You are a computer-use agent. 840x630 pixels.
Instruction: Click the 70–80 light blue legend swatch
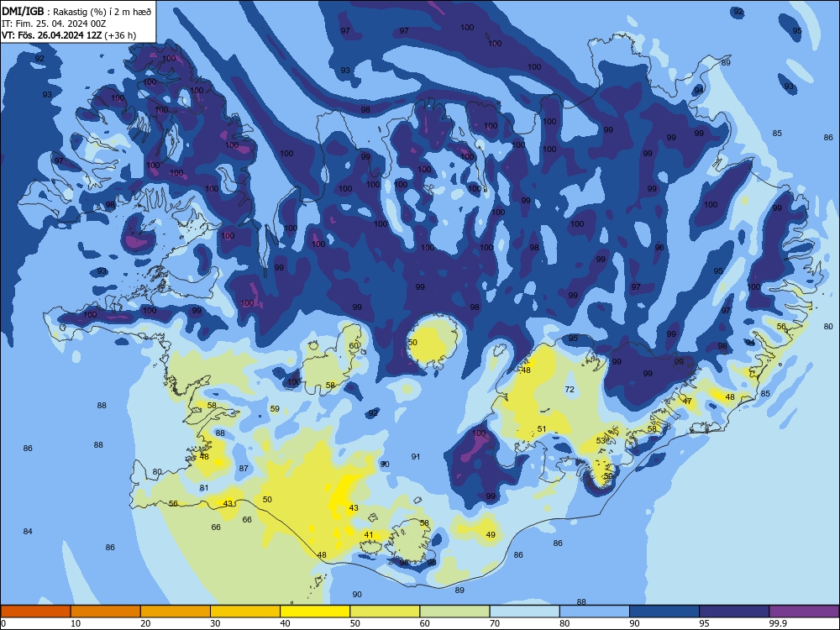524,612
